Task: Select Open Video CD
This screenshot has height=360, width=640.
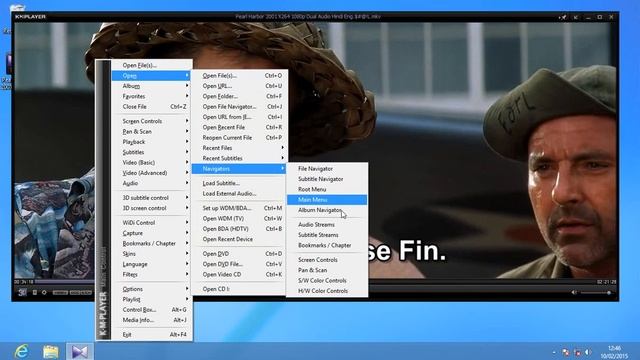Action: coord(240,274)
